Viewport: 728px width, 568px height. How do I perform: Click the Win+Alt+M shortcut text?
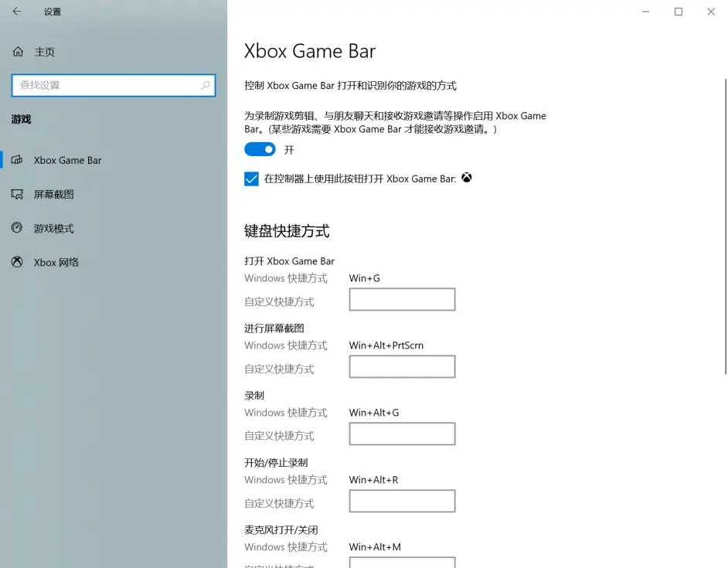(x=375, y=547)
